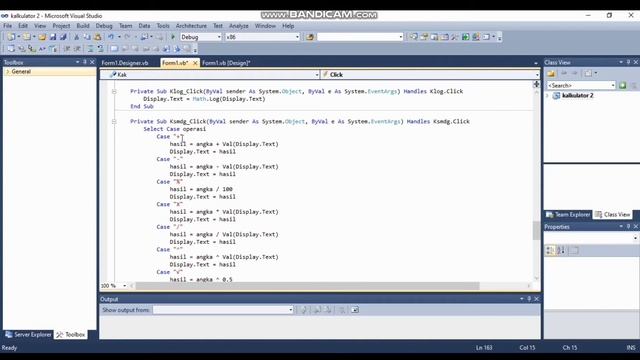The width and height of the screenshot is (640, 360).
Task: Click the Copy icon in toolbar
Action: click(x=87, y=37)
